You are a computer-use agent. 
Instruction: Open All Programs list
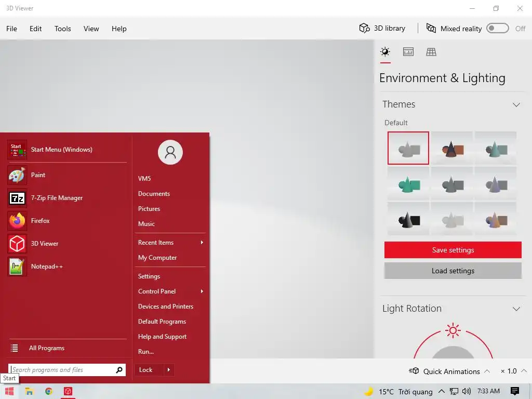[x=67, y=348]
